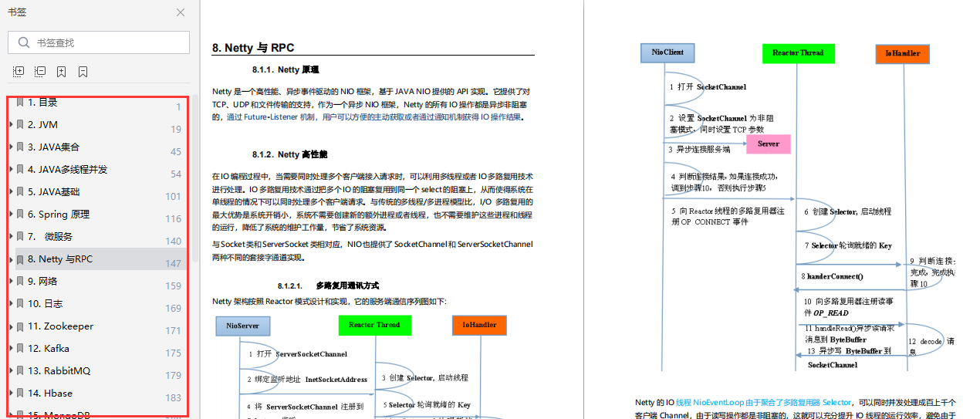This screenshot has width=980, height=419.
Task: Click page number 45 in bookmarks
Action: coord(176,151)
